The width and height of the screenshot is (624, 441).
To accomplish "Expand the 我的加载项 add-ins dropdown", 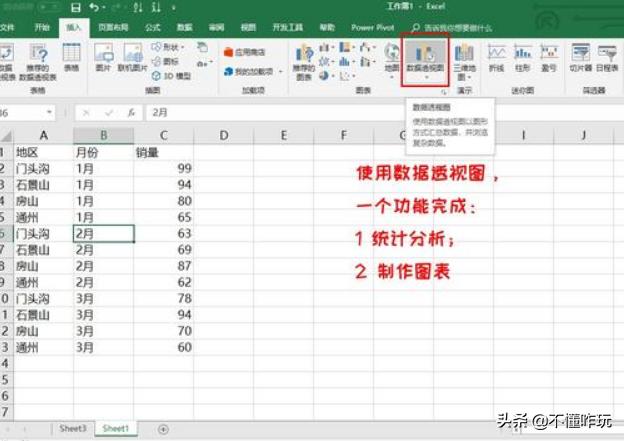I will coord(281,72).
